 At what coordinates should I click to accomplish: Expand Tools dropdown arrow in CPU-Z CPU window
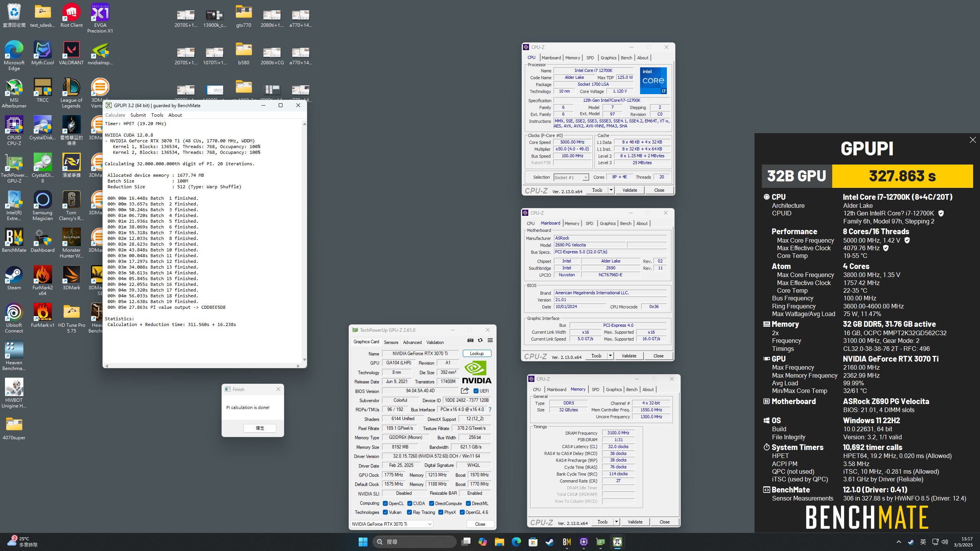pyautogui.click(x=611, y=190)
